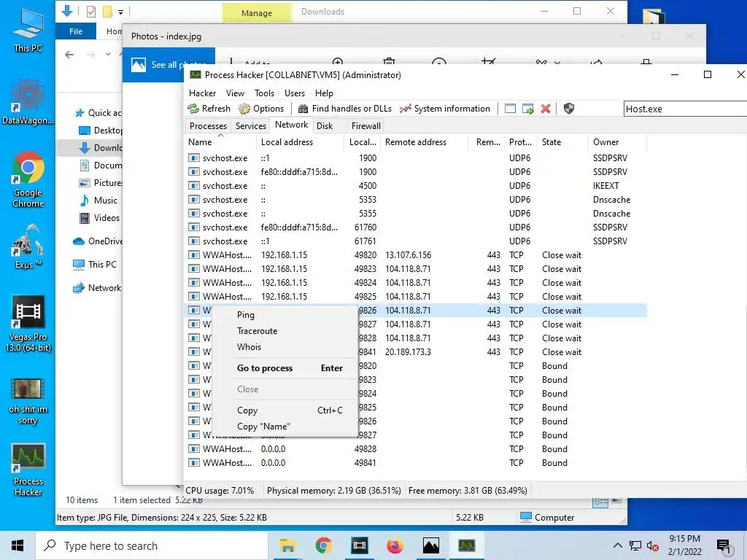747x560 pixels.
Task: Open the Help menu
Action: [324, 93]
